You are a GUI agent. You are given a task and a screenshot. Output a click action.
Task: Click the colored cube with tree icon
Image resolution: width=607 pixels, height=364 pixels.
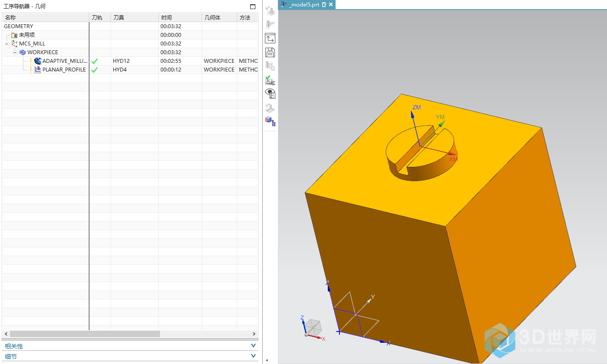click(x=270, y=121)
